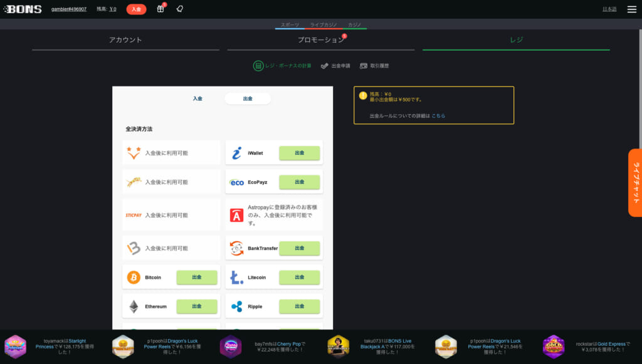Open Gold Express game thumbnail
This screenshot has height=364, width=642.
pos(554,346)
